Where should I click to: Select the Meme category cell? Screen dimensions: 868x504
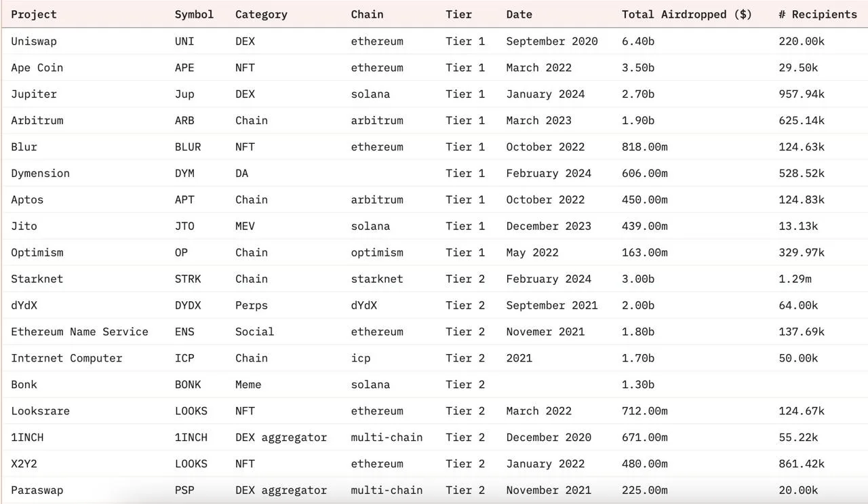point(248,385)
